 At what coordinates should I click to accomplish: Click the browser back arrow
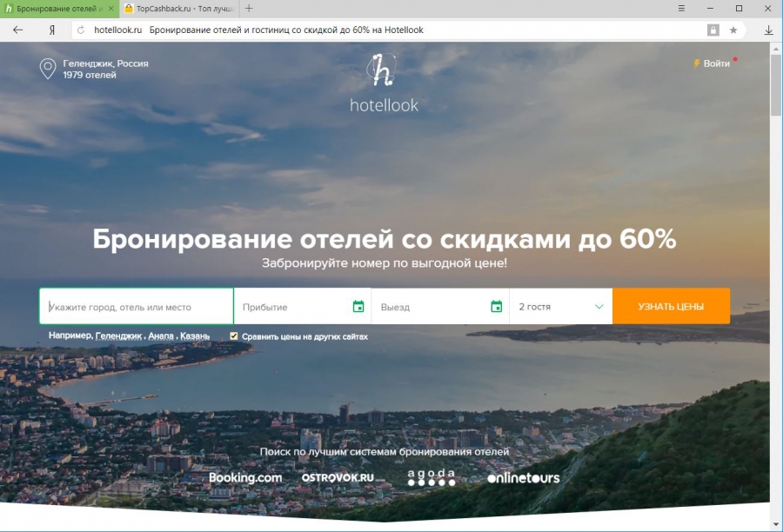[x=18, y=30]
